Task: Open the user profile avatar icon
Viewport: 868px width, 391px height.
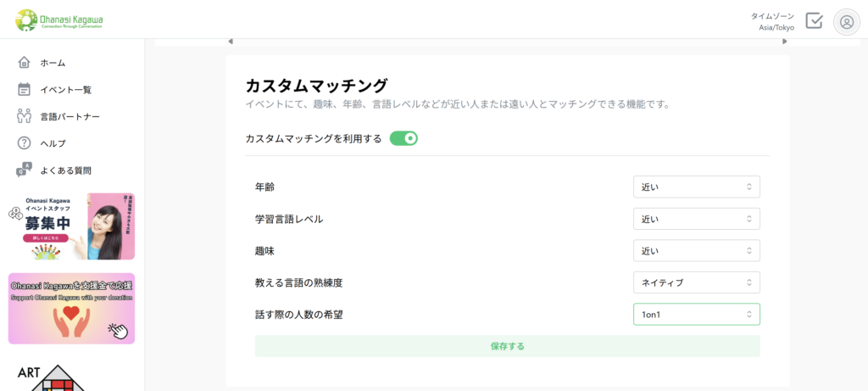Action: click(846, 22)
